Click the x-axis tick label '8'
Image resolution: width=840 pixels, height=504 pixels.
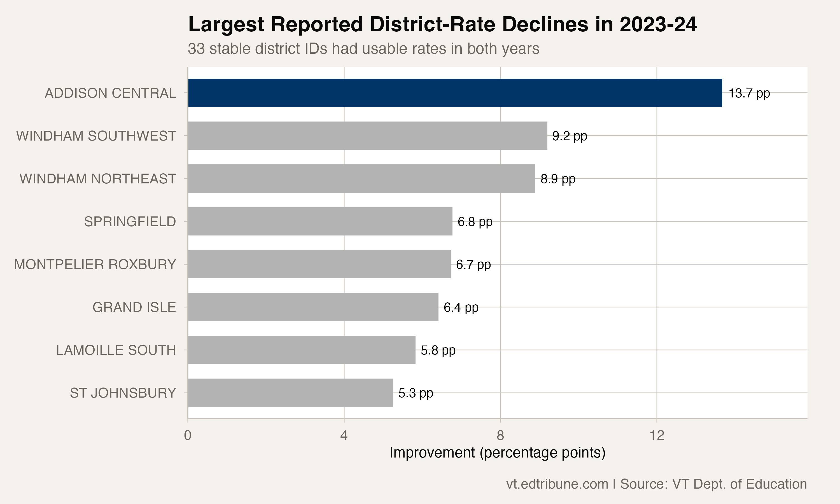point(500,435)
